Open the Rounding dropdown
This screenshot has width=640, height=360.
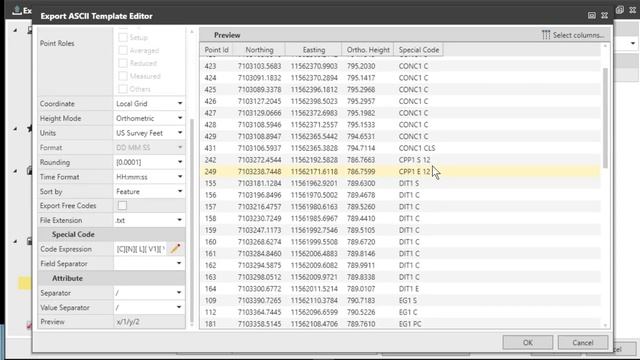pyautogui.click(x=149, y=162)
